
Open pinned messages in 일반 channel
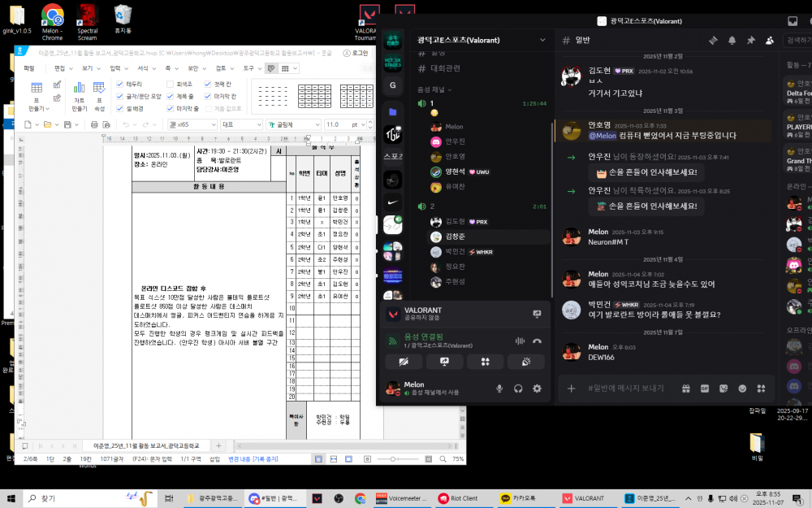pyautogui.click(x=750, y=40)
